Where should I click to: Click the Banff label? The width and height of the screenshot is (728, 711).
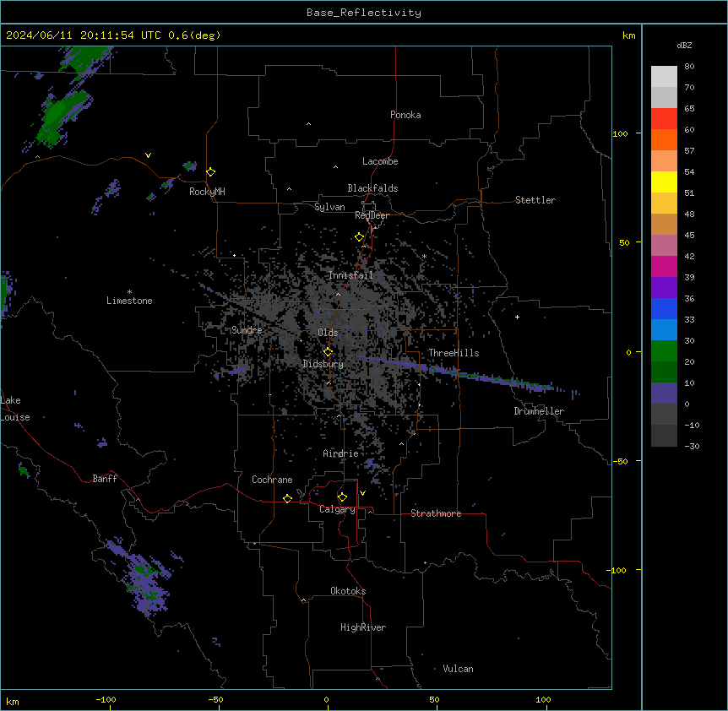click(x=105, y=479)
